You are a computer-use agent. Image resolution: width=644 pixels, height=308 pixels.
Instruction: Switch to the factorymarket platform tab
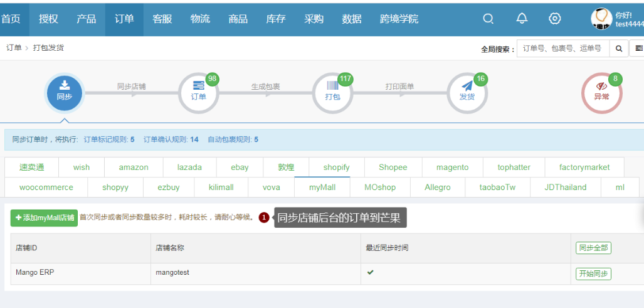point(584,167)
